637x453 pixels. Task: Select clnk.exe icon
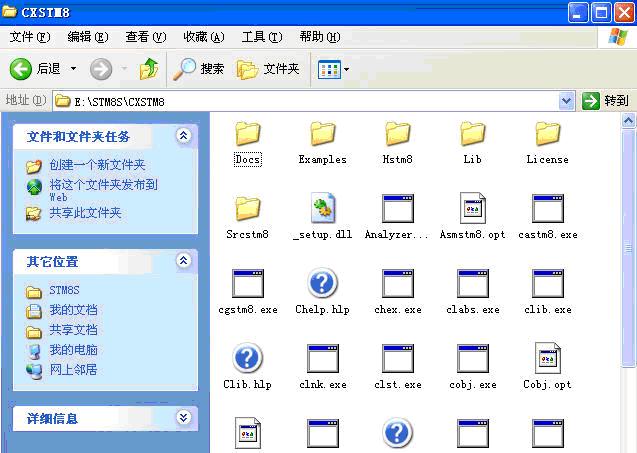pos(323,358)
